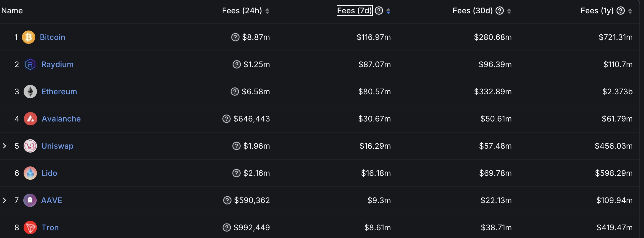Viewport: 644px width, 238px height.
Task: Click the Tron logo icon
Action: click(30, 227)
